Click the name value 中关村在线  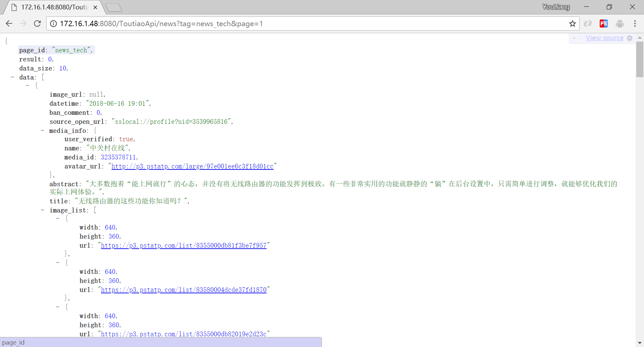click(x=107, y=148)
